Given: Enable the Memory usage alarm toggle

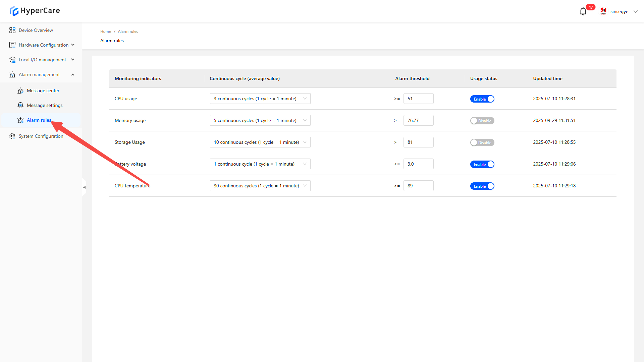Looking at the screenshot, I should click(482, 121).
